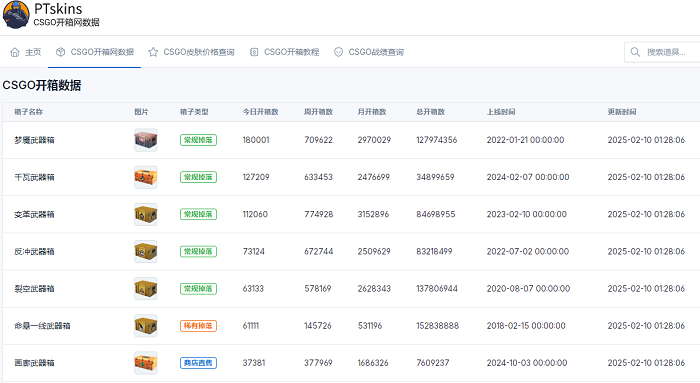700x383 pixels.
Task: Click launch date 2022-01-21 00:00:00
Action: [x=525, y=140]
